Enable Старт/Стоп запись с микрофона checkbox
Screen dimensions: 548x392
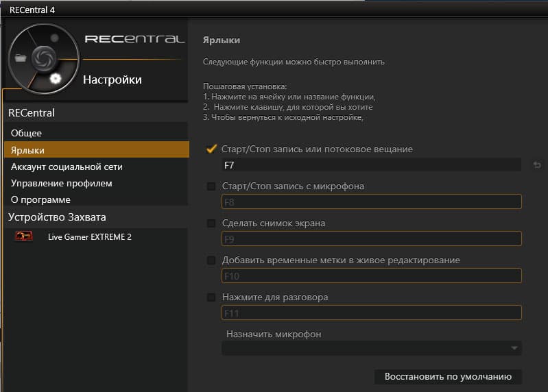pyautogui.click(x=211, y=186)
